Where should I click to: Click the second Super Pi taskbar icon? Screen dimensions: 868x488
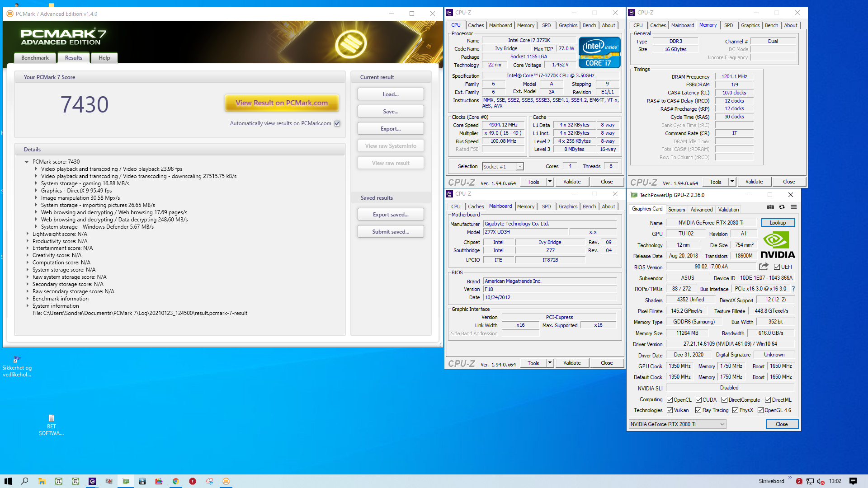75,481
